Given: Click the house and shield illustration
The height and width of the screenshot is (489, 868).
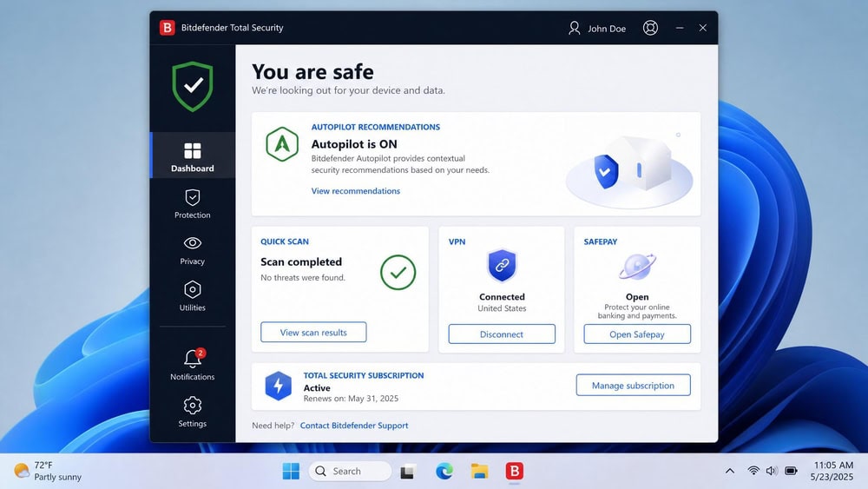Looking at the screenshot, I should coord(629,171).
